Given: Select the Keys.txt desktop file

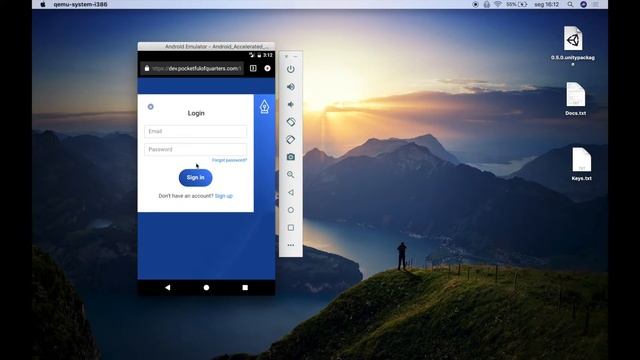Looking at the screenshot, I should pos(582,164).
